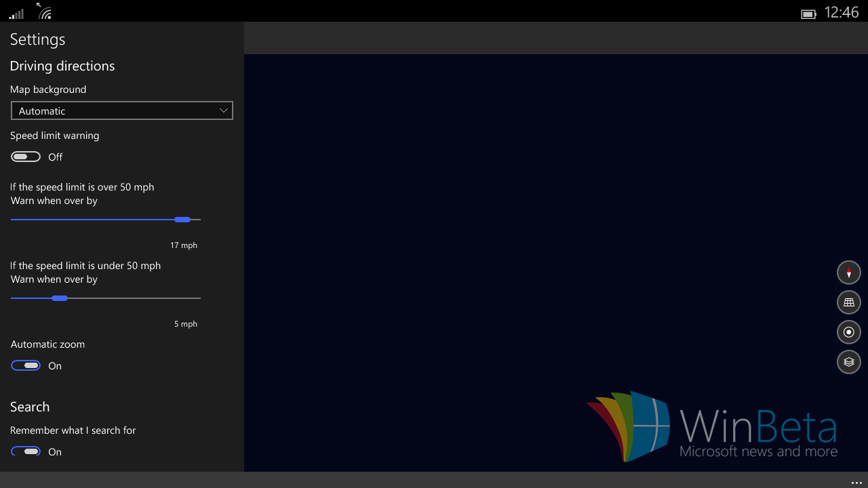Toggle the map tilt perspective icon
Screen dimensions: 868x488
click(x=848, y=302)
